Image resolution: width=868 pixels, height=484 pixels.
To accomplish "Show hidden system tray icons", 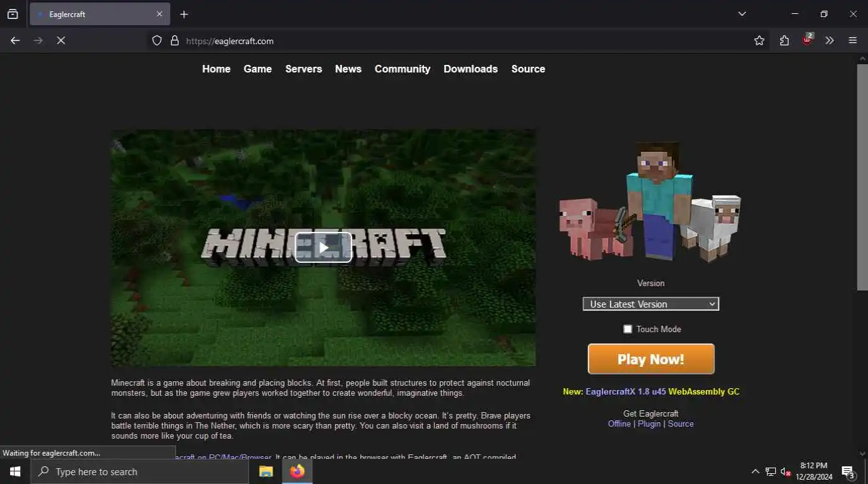I will coord(755,471).
